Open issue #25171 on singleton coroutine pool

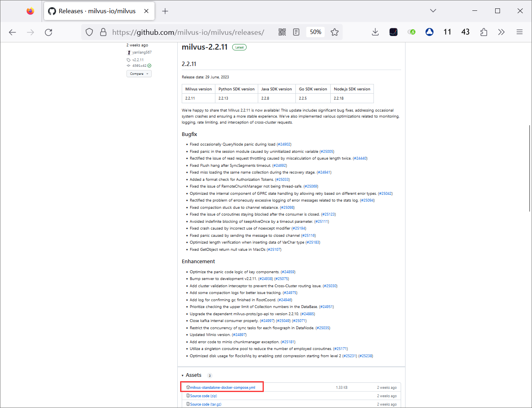pyautogui.click(x=341, y=349)
